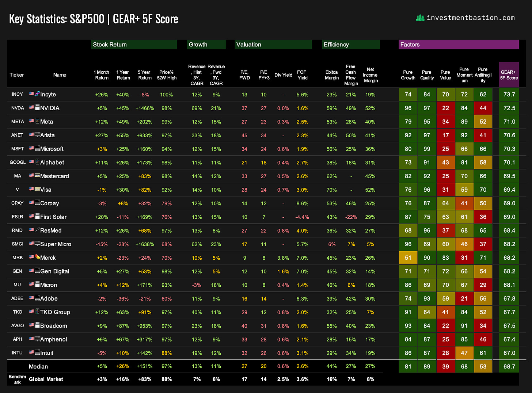Click the chip icon next to Broadcom
The image size is (532, 393).
click(x=37, y=325)
